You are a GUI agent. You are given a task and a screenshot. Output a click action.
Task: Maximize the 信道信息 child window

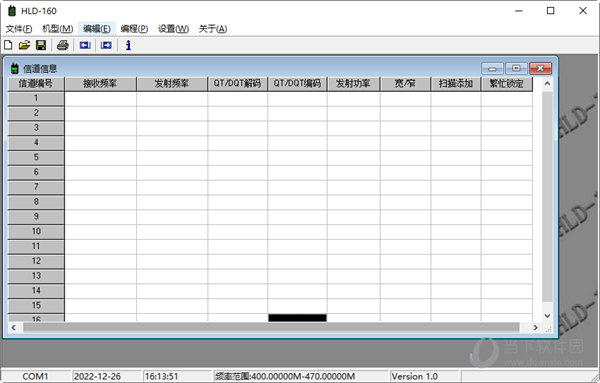pyautogui.click(x=516, y=68)
